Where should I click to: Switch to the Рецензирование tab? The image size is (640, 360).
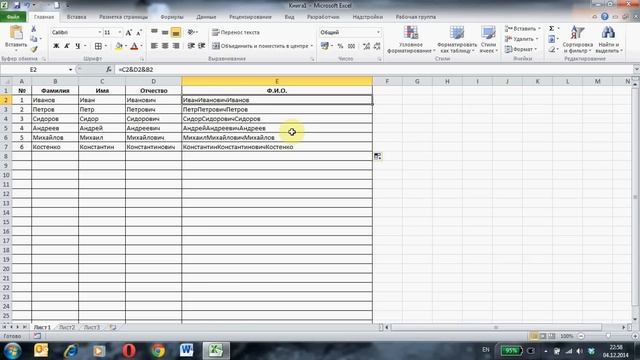(x=250, y=17)
